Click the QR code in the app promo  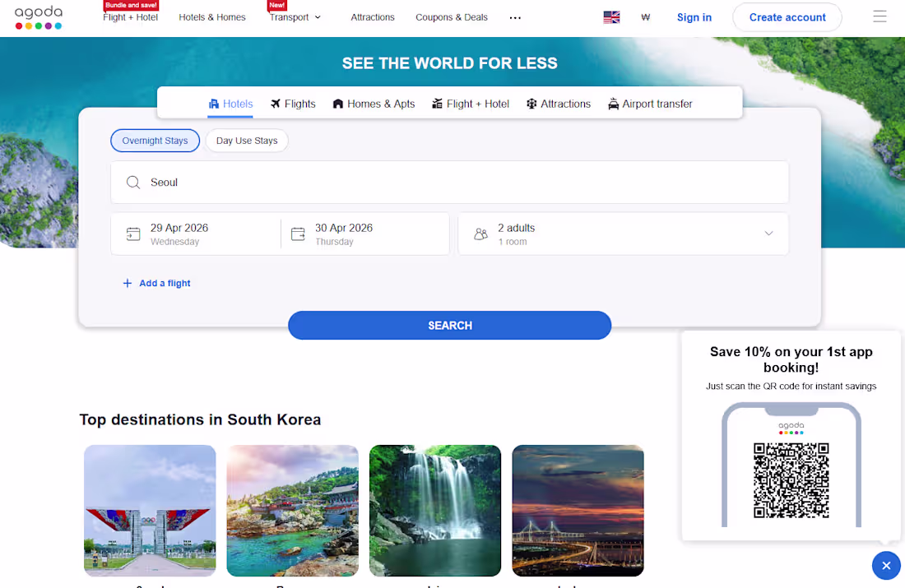click(x=791, y=480)
